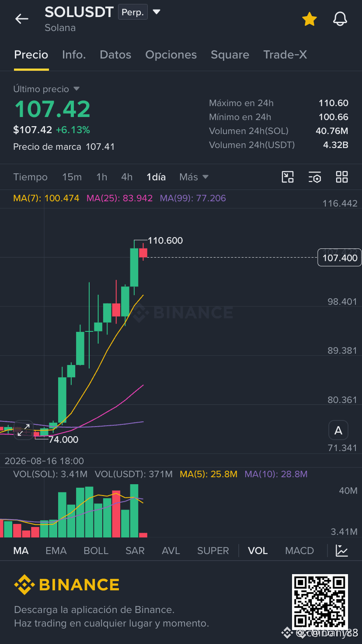Viewport: 362px width, 644px height.
Task: Enable the AVL indicator
Action: tap(171, 551)
